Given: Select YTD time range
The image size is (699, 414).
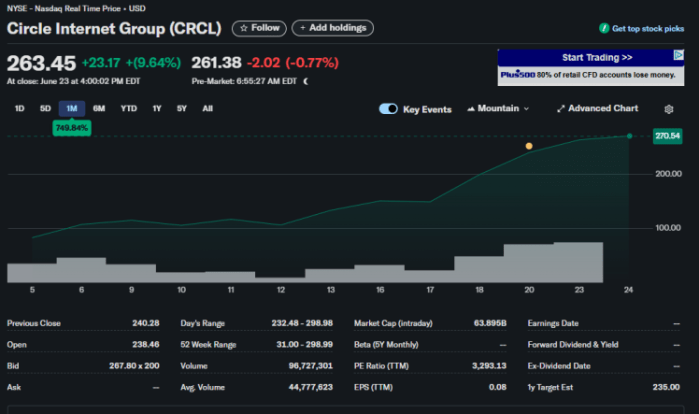Looking at the screenshot, I should click(128, 109).
